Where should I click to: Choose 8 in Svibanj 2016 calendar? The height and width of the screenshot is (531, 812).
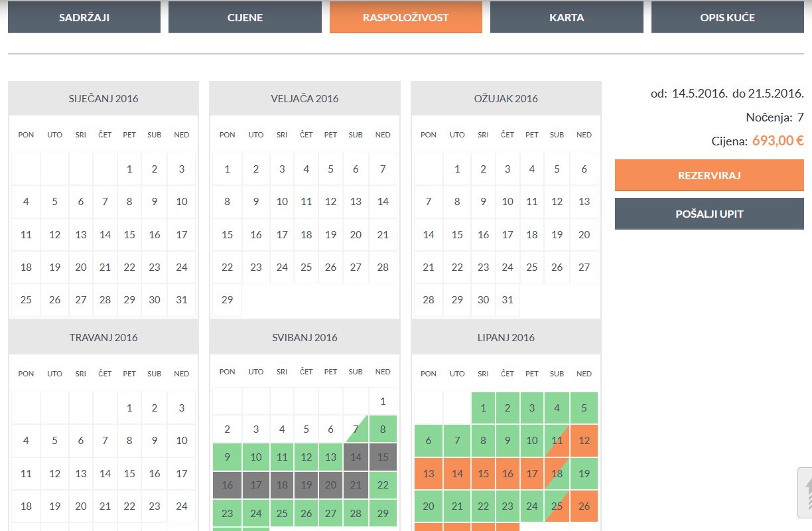(383, 429)
